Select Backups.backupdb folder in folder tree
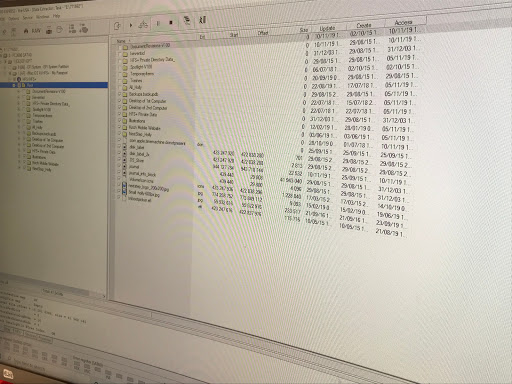The width and height of the screenshot is (512, 384). (44, 134)
